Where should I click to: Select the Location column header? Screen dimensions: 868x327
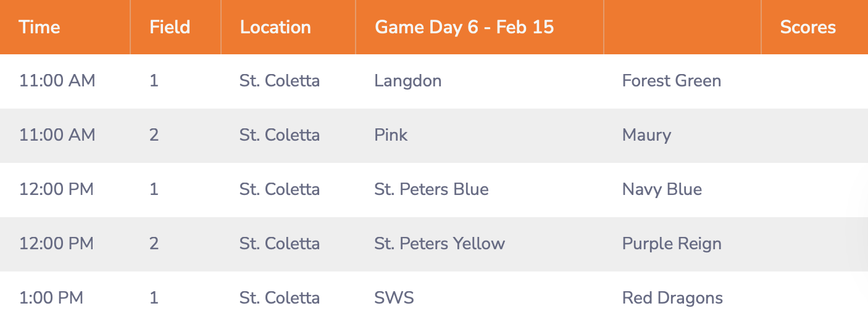(275, 27)
